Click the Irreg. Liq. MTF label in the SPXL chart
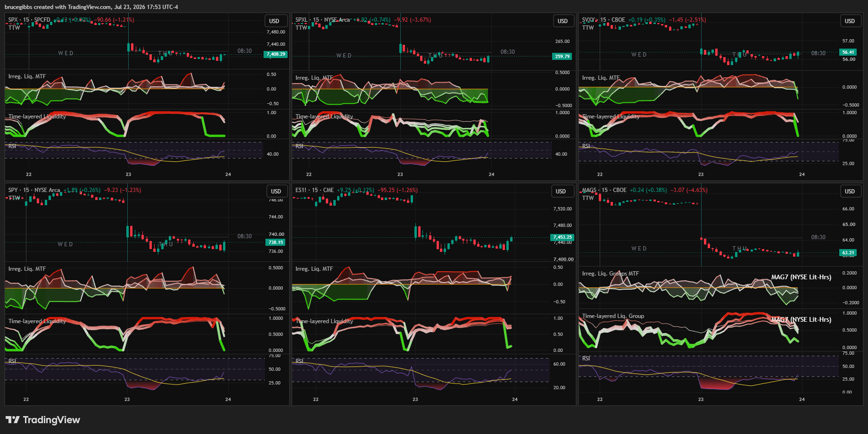This screenshot has width=868, height=434. pos(314,78)
